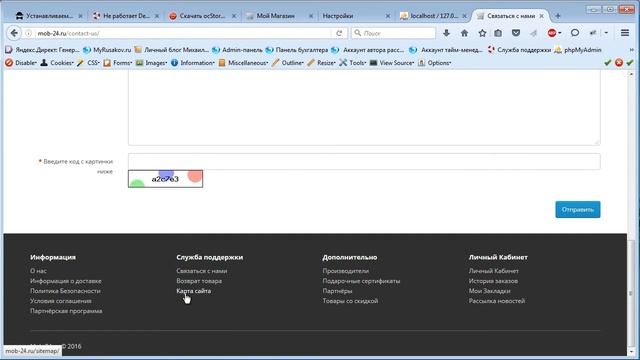Show bookmarks list clipboard icon
This screenshot has width=640, height=360.
tap(498, 33)
